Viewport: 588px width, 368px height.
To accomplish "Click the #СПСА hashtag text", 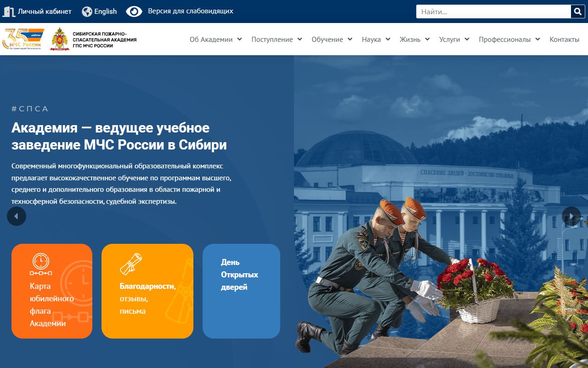I will pos(30,109).
